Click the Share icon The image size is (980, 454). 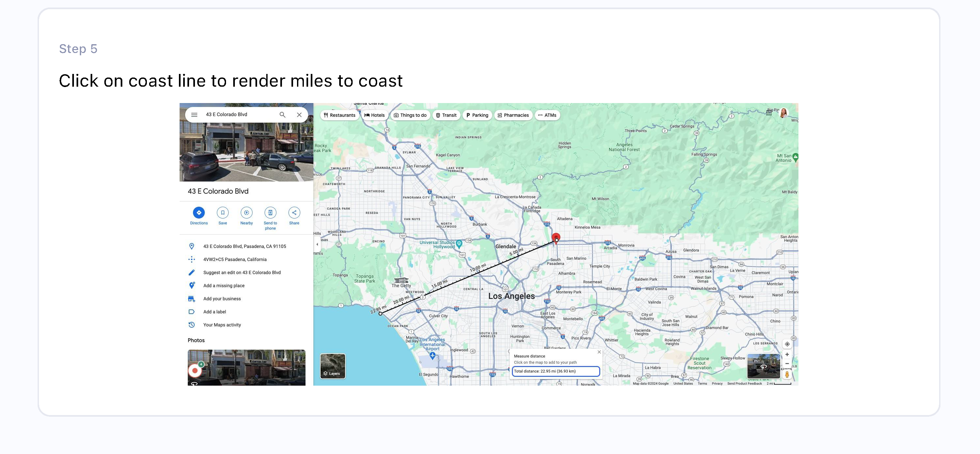pyautogui.click(x=294, y=213)
